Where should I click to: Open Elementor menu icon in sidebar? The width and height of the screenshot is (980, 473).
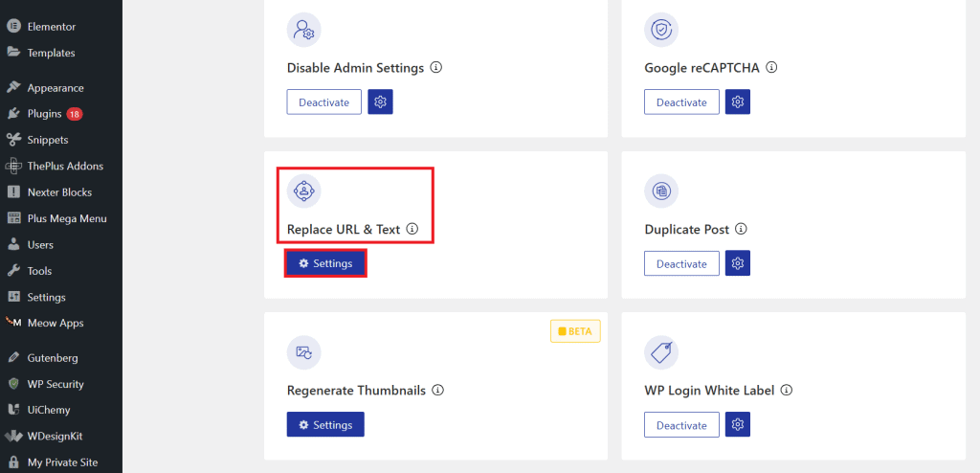[13, 27]
